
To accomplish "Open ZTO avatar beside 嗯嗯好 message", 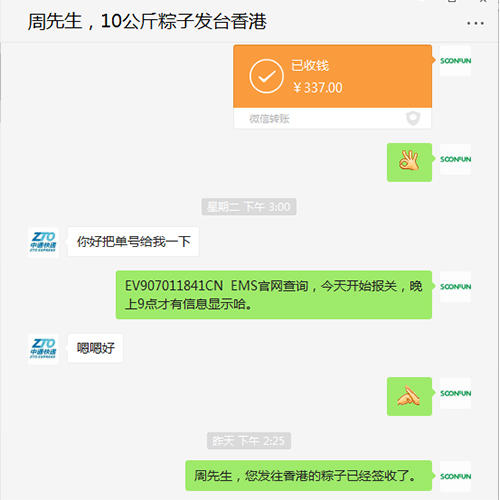I will pos(43,349).
